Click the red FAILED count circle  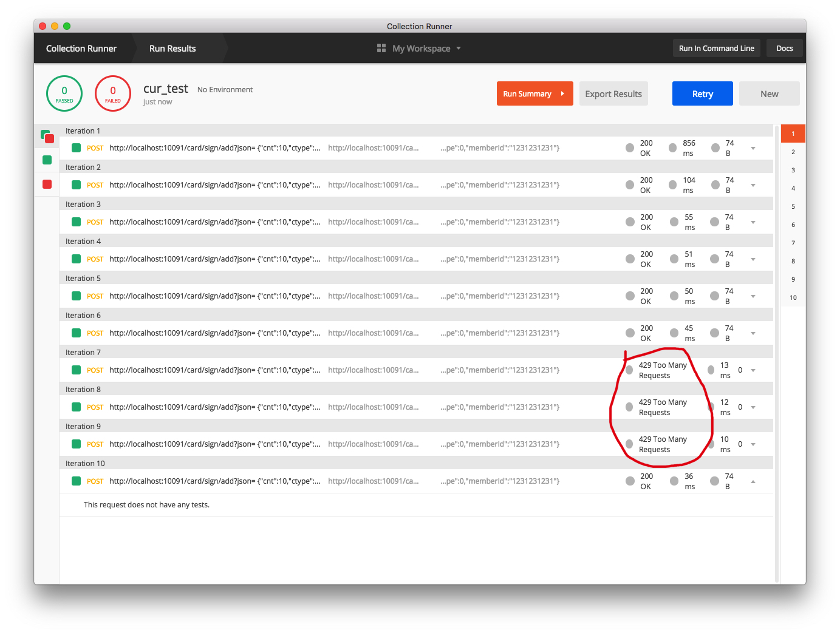[x=113, y=93]
